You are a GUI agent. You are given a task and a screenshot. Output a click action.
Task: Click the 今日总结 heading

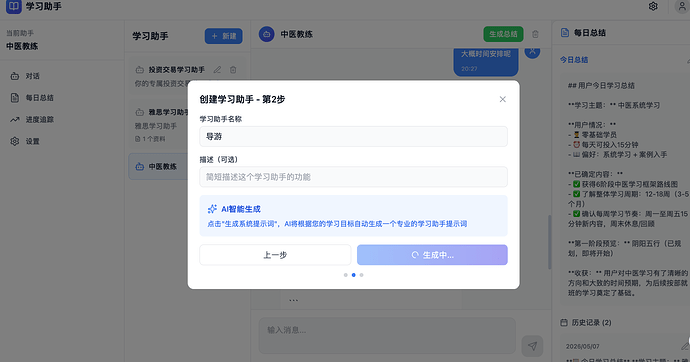click(x=574, y=60)
